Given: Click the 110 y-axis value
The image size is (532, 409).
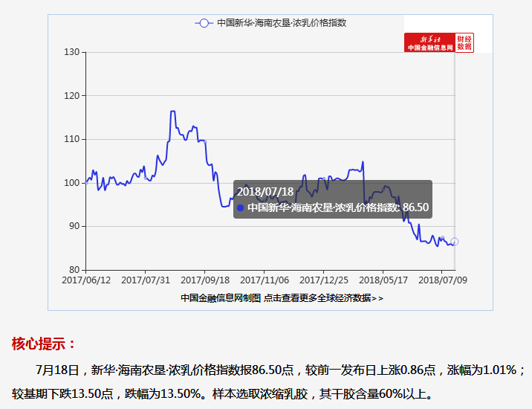Looking at the screenshot, I should tap(71, 139).
